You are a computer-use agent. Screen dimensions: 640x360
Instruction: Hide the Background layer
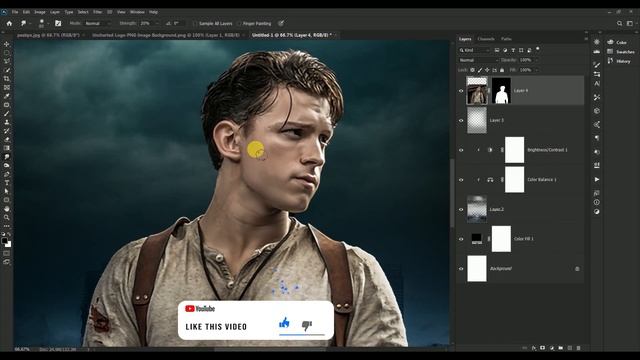(x=461, y=269)
